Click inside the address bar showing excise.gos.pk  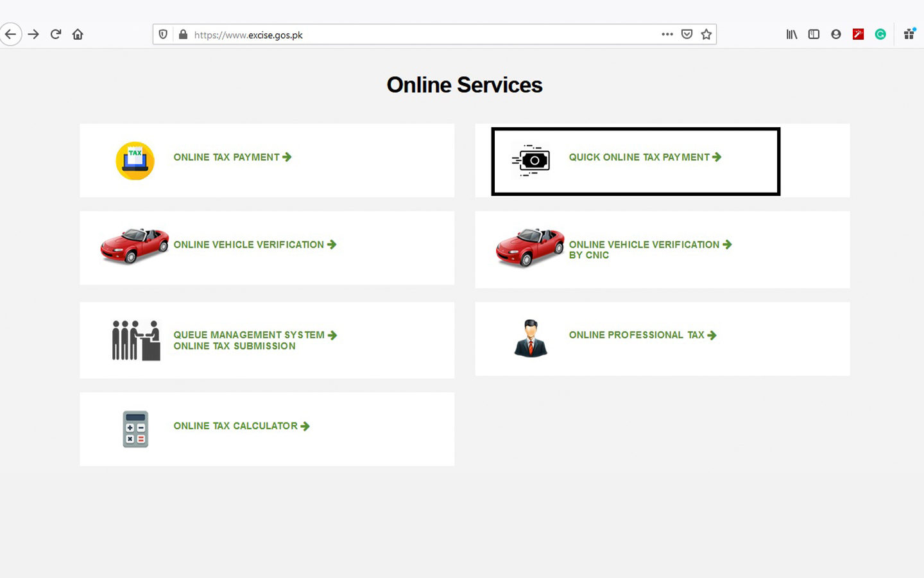point(385,35)
